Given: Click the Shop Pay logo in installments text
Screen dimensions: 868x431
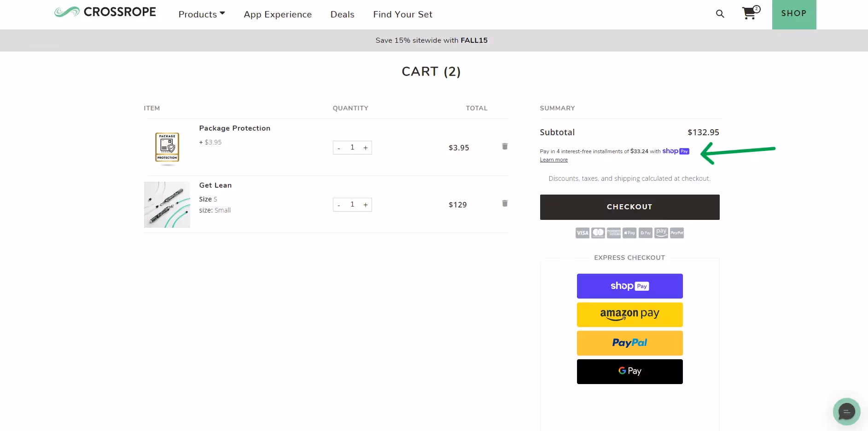Looking at the screenshot, I should pyautogui.click(x=676, y=151).
